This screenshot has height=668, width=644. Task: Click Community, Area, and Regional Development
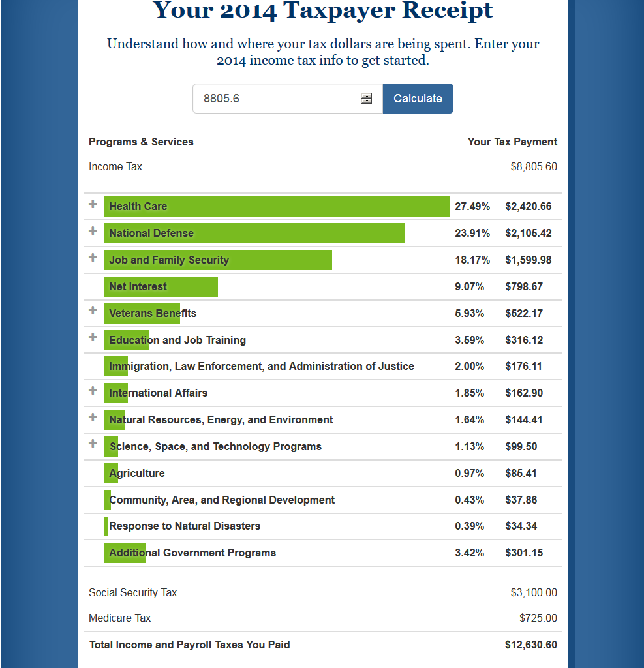pos(222,500)
